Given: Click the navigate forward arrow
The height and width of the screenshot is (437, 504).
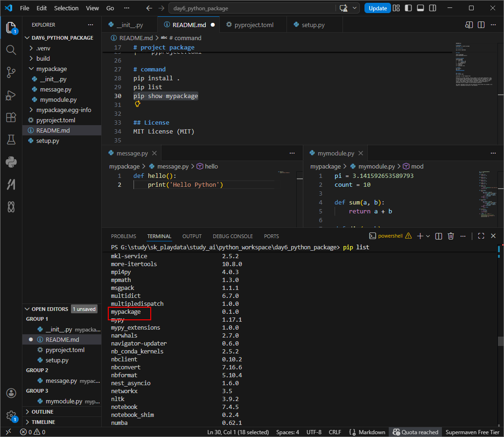Looking at the screenshot, I should 161,8.
